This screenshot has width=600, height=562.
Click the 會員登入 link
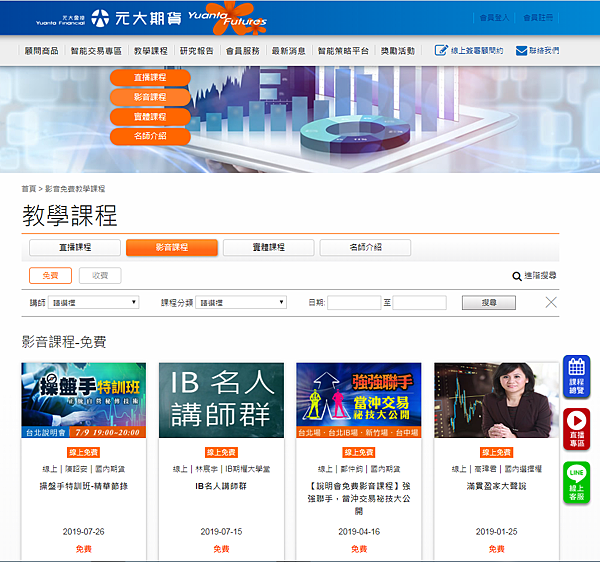click(x=494, y=18)
